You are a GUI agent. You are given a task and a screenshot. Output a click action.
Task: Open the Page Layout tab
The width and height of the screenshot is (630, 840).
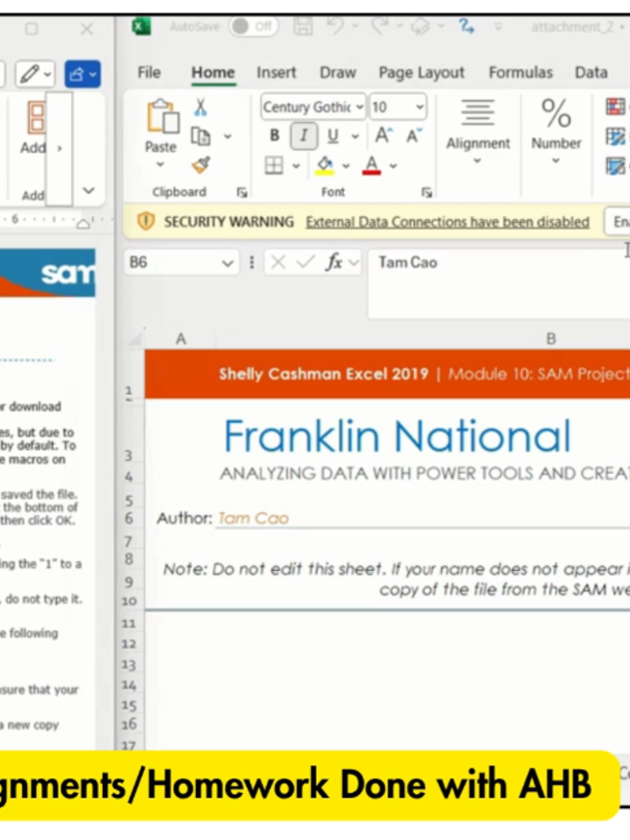(422, 72)
